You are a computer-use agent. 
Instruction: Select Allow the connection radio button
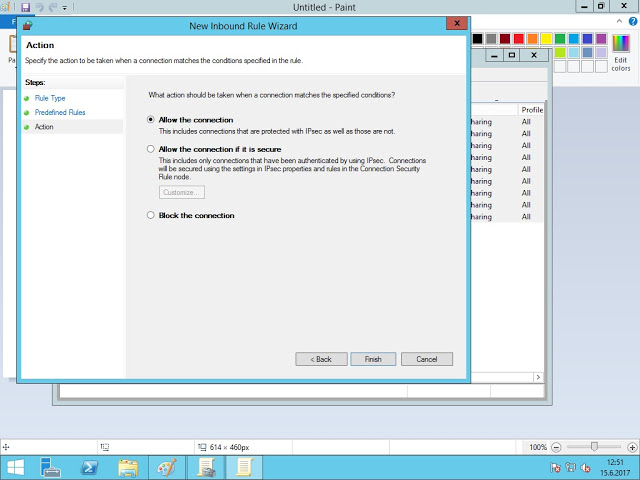pyautogui.click(x=151, y=120)
